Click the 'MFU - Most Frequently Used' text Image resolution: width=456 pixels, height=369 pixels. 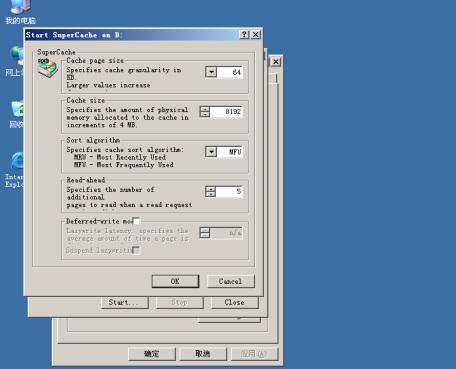[x=124, y=165]
